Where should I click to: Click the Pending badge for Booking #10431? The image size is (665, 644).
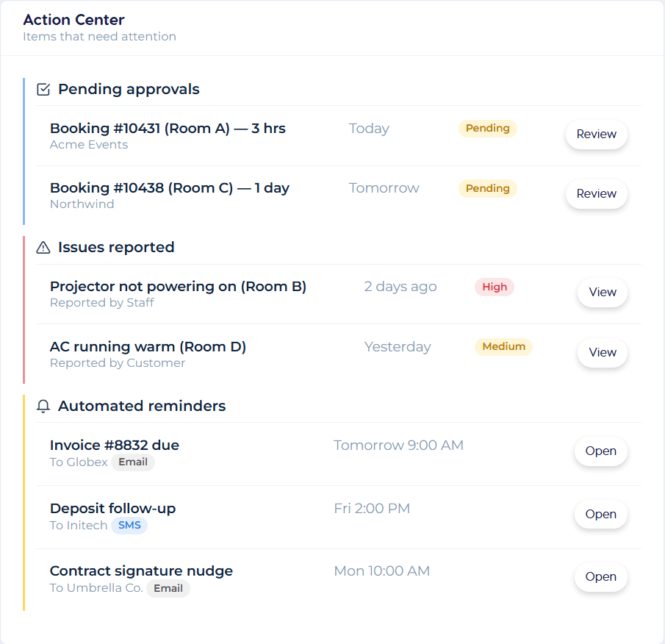487,129
